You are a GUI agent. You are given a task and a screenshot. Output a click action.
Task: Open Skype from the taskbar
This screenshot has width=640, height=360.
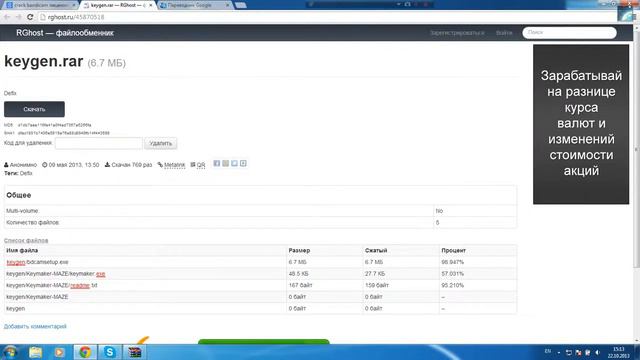click(109, 352)
